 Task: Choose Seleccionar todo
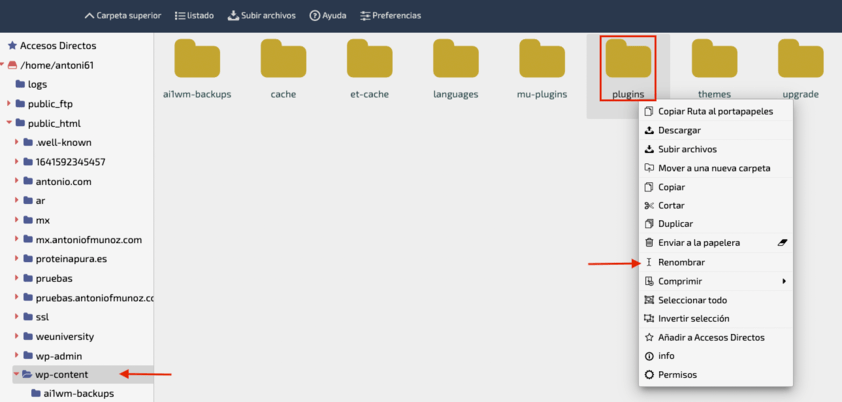coord(716,300)
